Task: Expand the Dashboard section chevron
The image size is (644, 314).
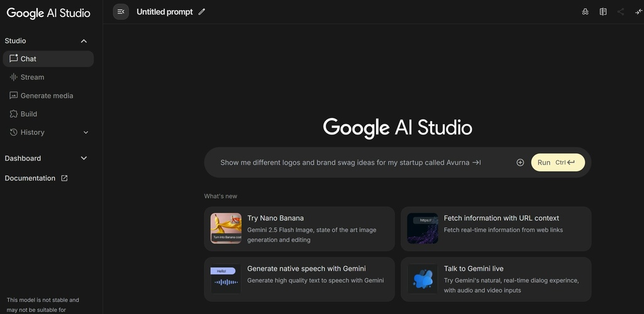Action: tap(84, 158)
